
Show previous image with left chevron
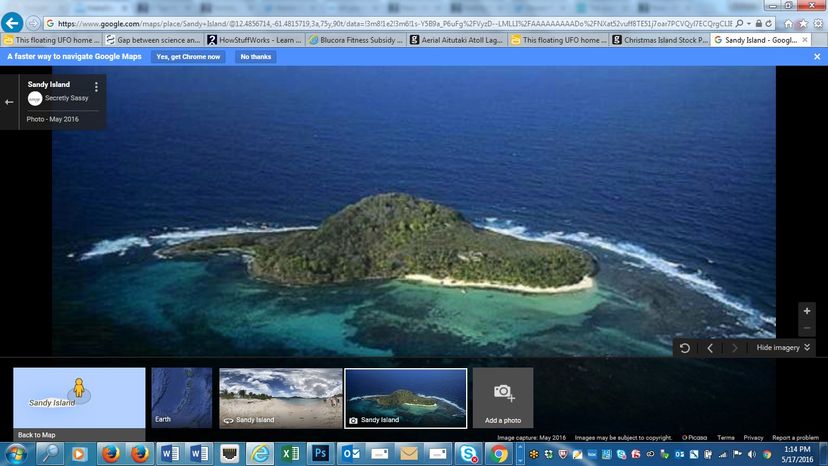coord(710,348)
